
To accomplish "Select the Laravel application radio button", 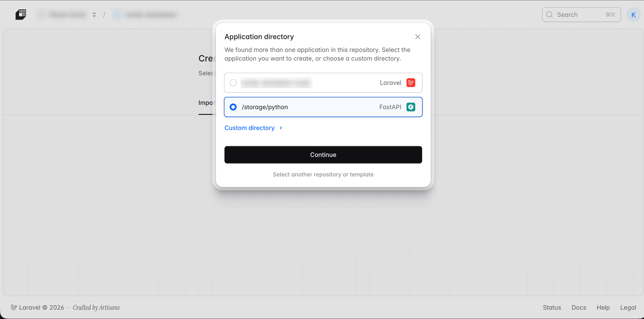I will coord(233,83).
